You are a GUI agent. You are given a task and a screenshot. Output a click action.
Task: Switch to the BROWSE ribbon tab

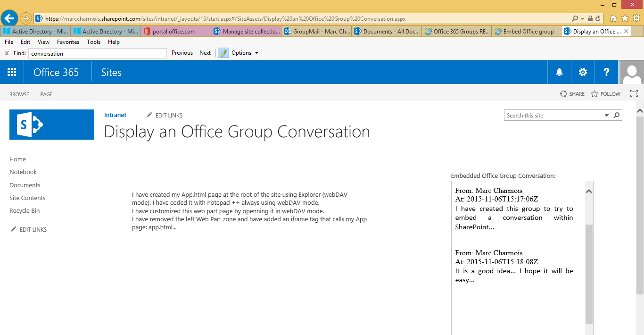pyautogui.click(x=19, y=94)
